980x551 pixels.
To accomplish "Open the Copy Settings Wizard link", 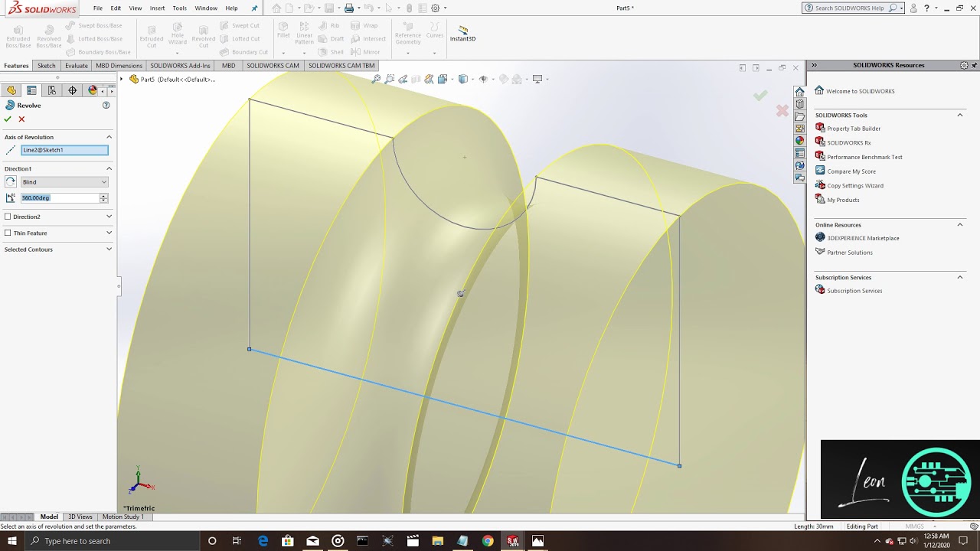I will click(x=855, y=185).
